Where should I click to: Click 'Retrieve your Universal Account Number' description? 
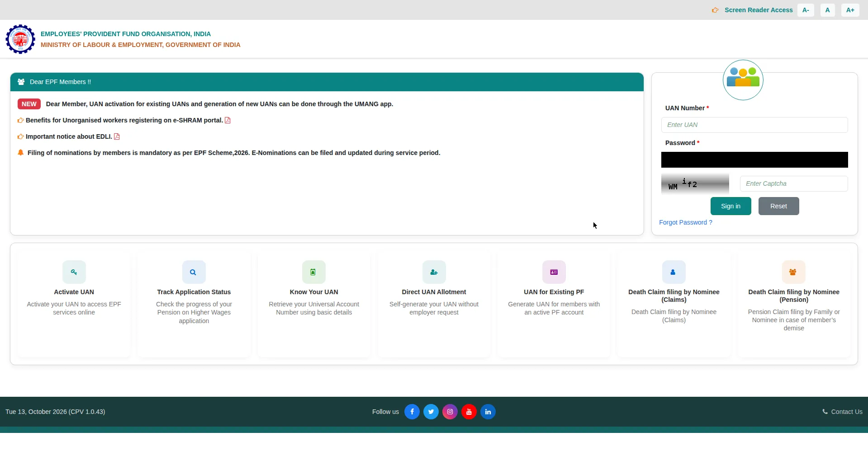[x=314, y=308]
